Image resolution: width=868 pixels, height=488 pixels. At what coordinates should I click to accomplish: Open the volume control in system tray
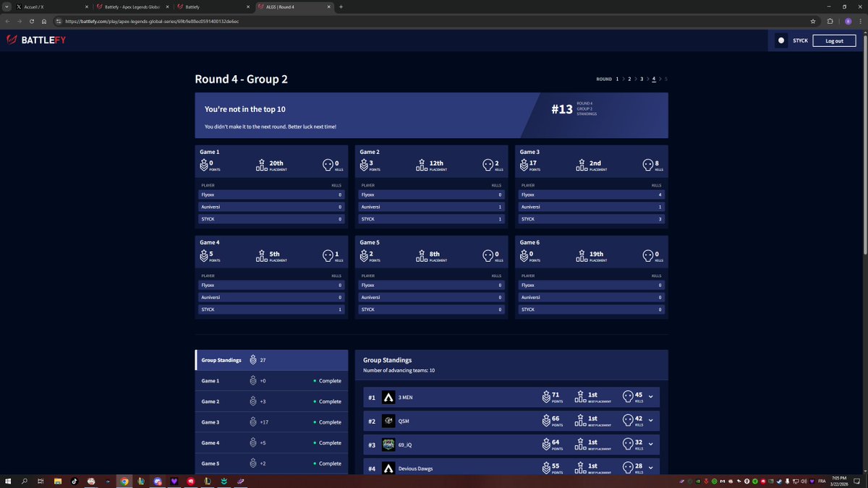click(804, 481)
